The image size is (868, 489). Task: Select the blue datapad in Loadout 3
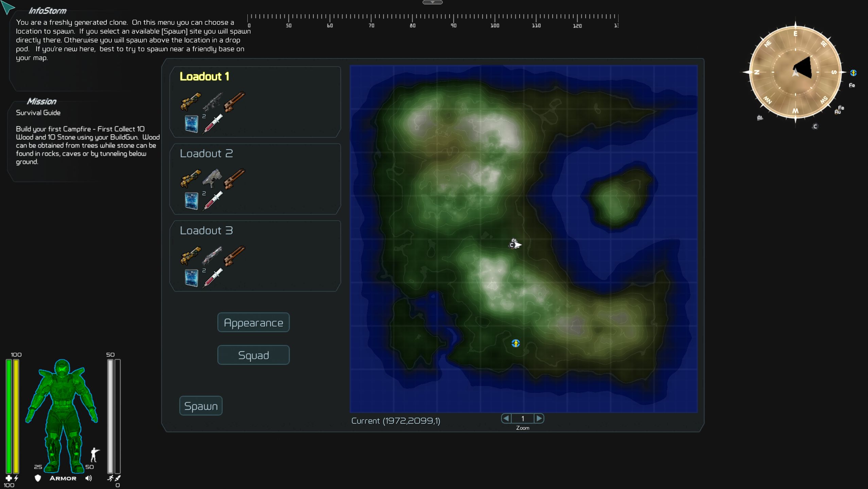click(191, 278)
